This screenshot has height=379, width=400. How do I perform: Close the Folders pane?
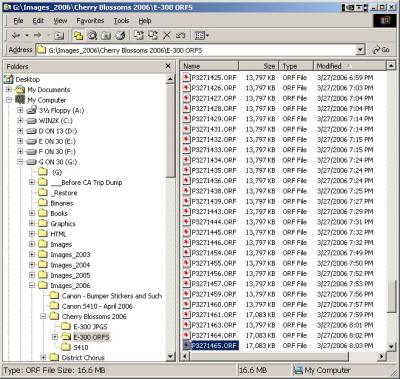(x=168, y=66)
